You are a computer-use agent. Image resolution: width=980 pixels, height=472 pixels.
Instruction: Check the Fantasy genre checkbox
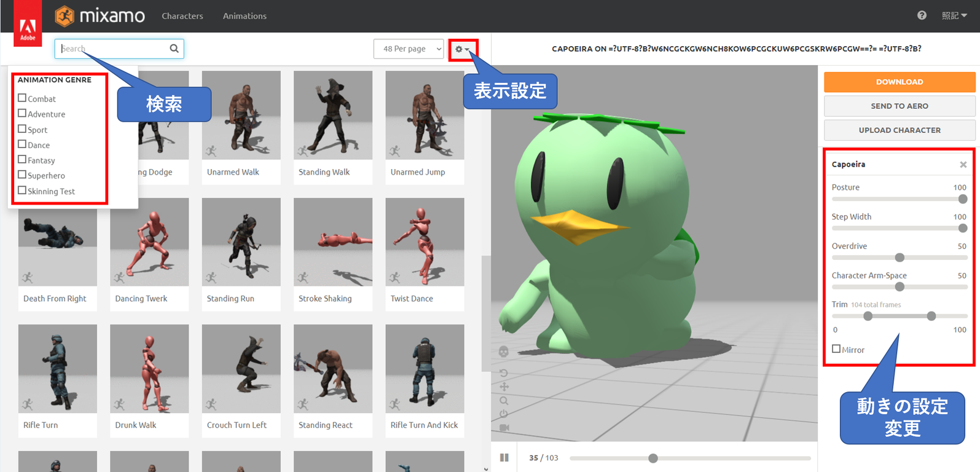[x=22, y=160]
